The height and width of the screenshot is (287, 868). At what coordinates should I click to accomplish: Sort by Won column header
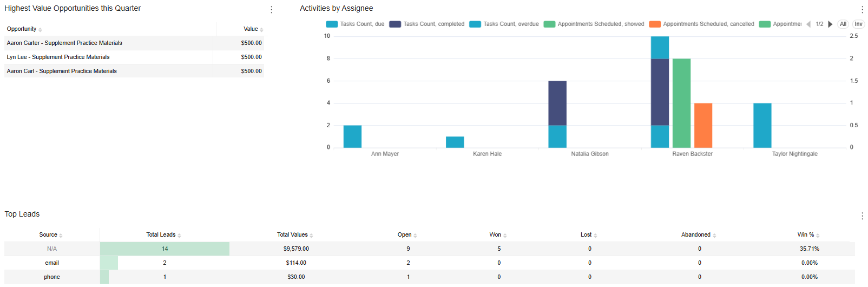(x=495, y=235)
